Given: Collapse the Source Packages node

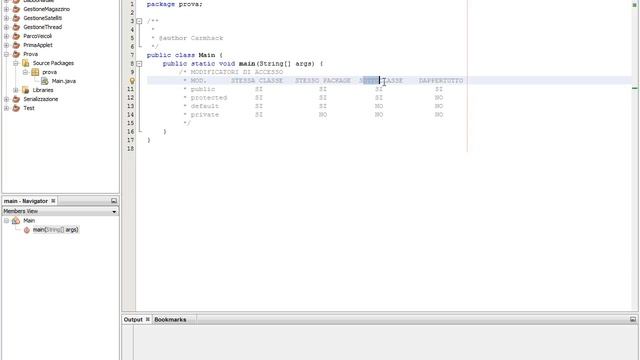Looking at the screenshot, I should point(16,63).
